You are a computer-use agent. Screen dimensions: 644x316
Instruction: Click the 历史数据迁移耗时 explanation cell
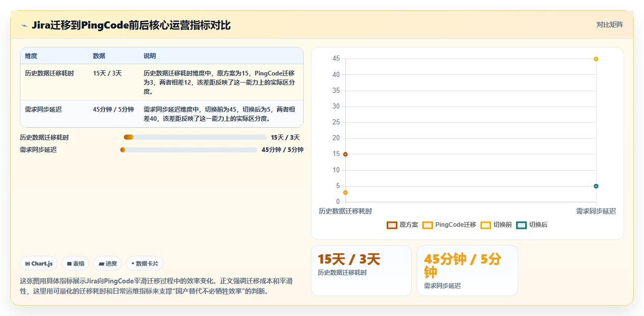[x=220, y=83]
